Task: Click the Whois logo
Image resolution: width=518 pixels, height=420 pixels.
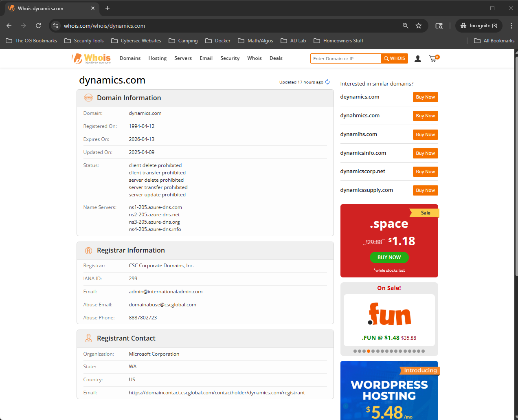Action: tap(91, 58)
